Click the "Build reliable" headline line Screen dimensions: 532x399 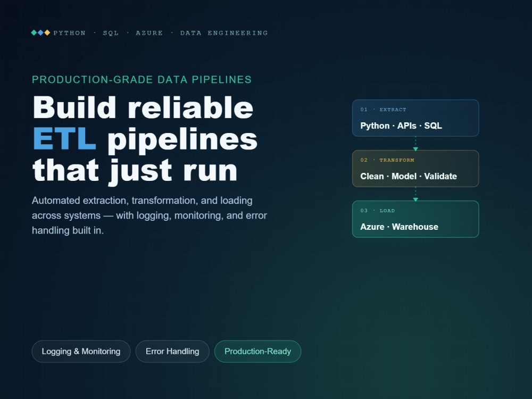pos(143,107)
